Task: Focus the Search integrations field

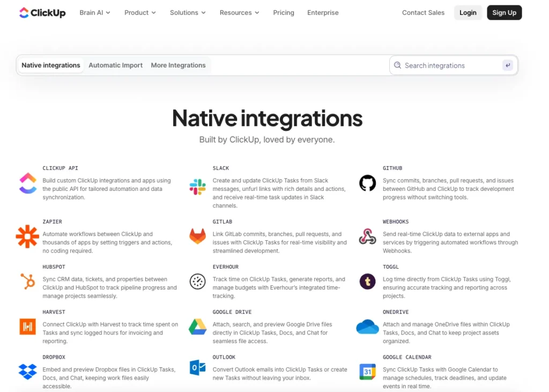Action: point(448,65)
